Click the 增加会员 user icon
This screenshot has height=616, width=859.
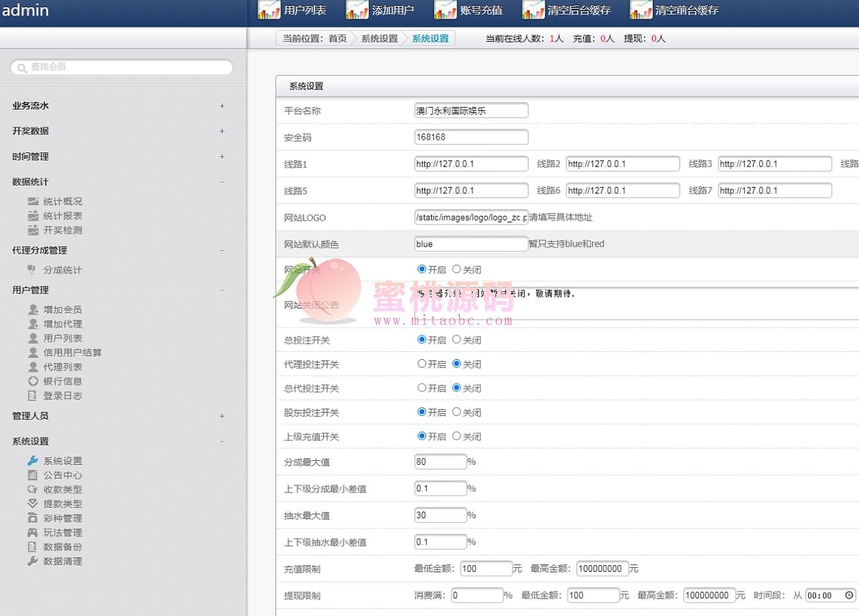[x=33, y=310]
